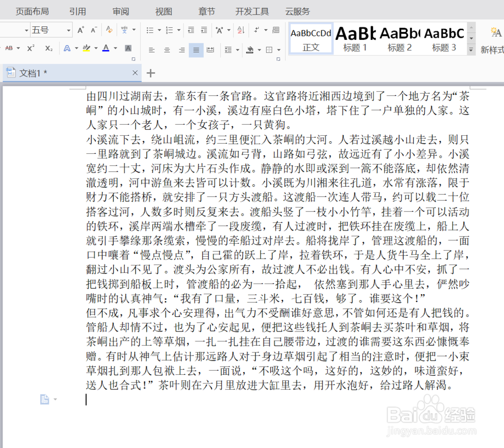Apply 标题 1 style

[355, 39]
